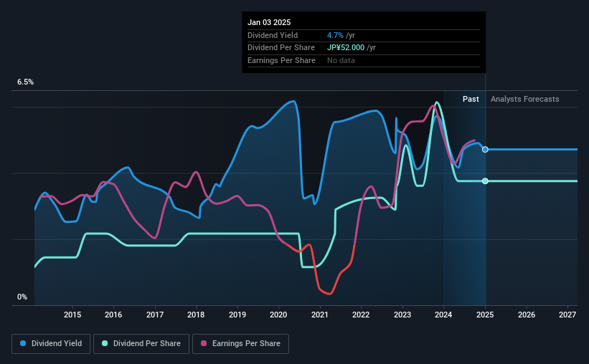Click the 2015 x-axis label

point(72,315)
